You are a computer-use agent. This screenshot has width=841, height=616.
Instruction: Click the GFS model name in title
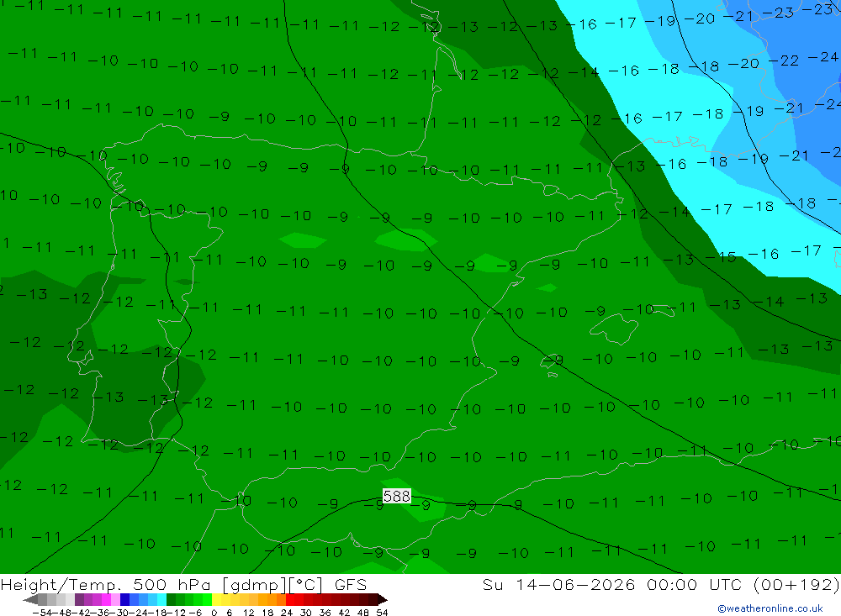(351, 584)
